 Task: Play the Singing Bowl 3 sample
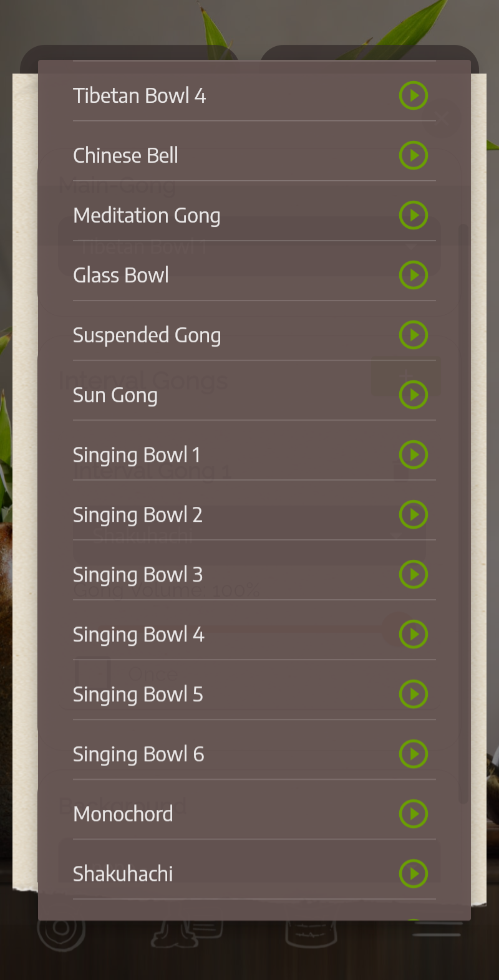tap(414, 574)
